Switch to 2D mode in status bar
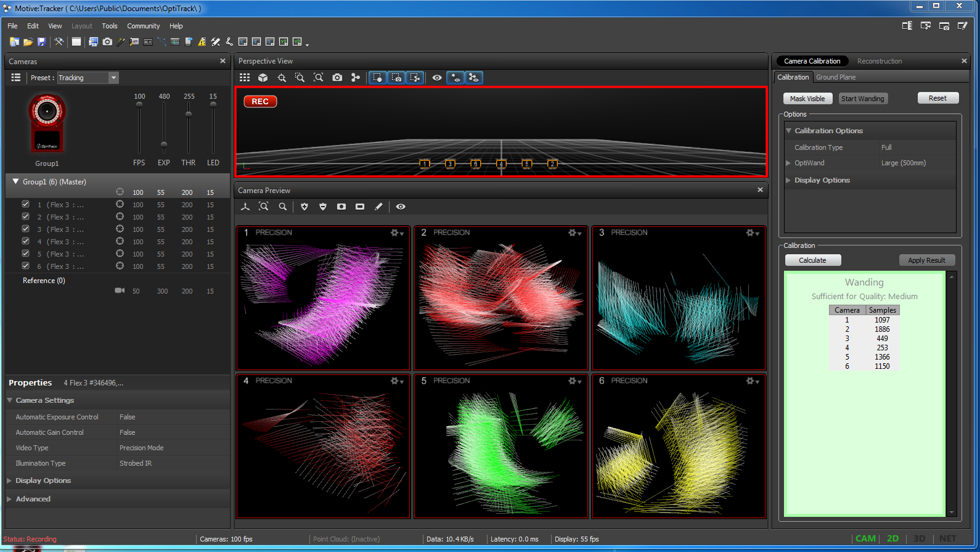 pos(892,538)
